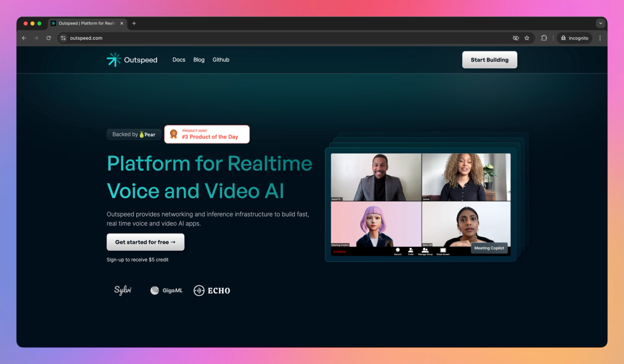Click the Incognito profile indicator
624x364 pixels.
click(x=575, y=38)
